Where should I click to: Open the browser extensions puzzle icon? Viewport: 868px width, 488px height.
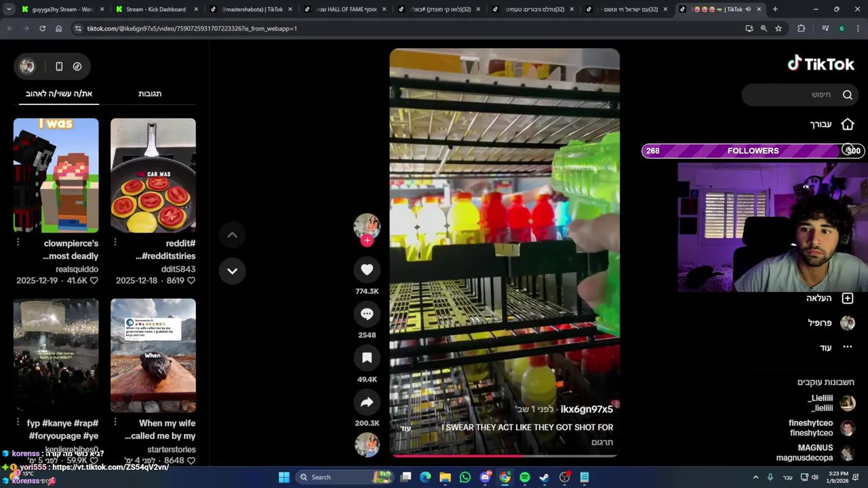(801, 28)
